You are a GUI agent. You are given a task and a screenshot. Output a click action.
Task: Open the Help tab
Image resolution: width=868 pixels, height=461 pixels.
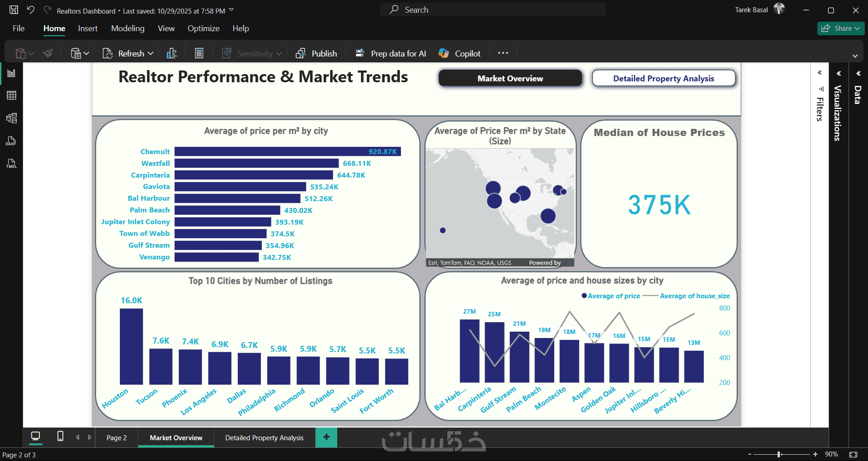tap(241, 28)
